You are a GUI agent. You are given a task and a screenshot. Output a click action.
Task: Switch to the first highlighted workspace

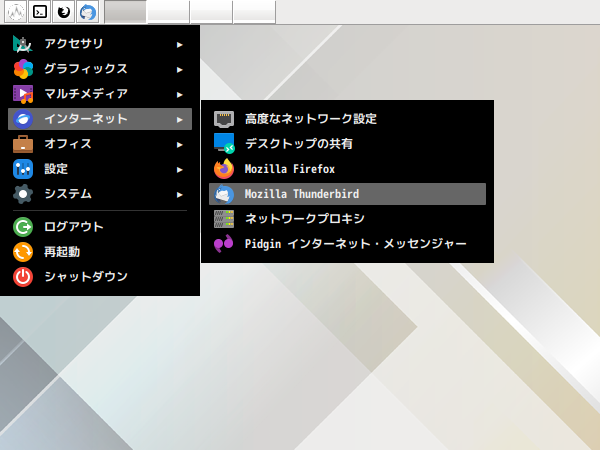[126, 12]
